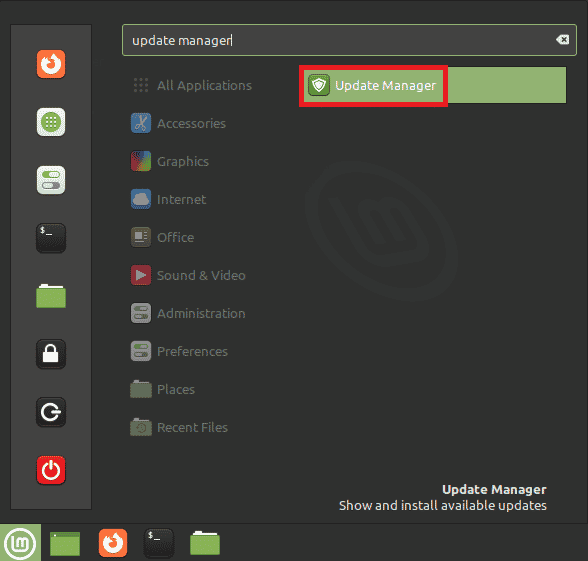Click the red power Quit icon
The height and width of the screenshot is (561, 588).
[x=51, y=470]
